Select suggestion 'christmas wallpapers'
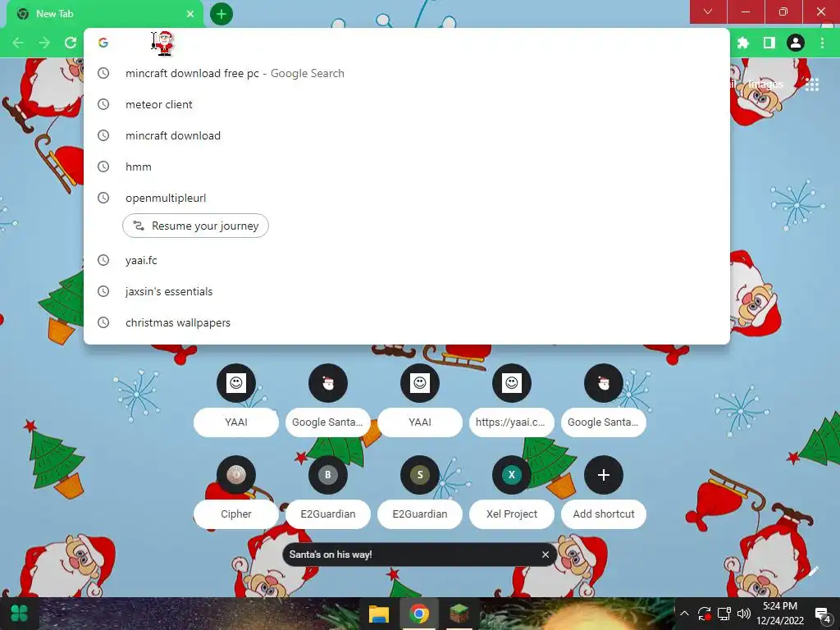840x630 pixels. click(407, 322)
